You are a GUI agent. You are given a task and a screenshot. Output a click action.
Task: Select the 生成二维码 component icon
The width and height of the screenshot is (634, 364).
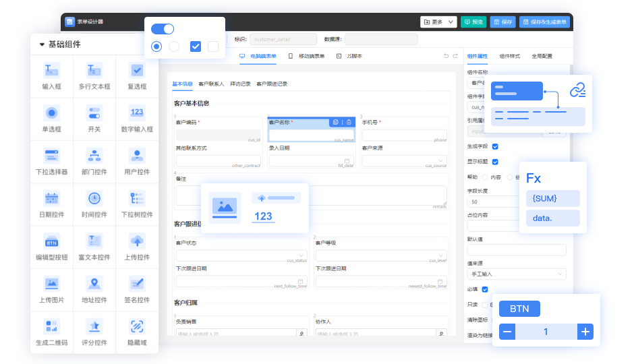pos(52,326)
